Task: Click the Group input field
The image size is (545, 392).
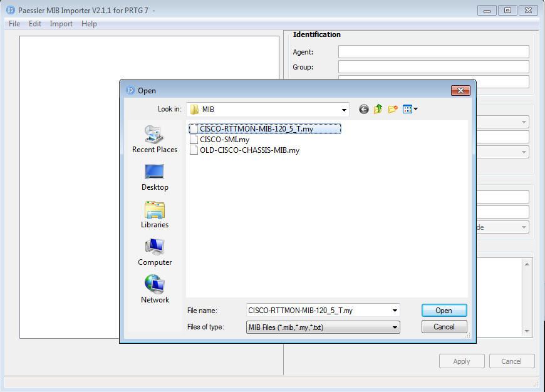Action: 433,67
